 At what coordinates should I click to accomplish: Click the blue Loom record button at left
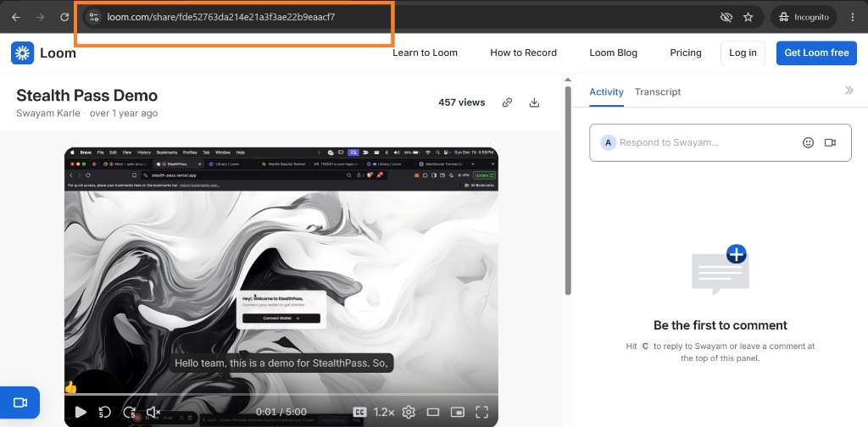(x=20, y=402)
